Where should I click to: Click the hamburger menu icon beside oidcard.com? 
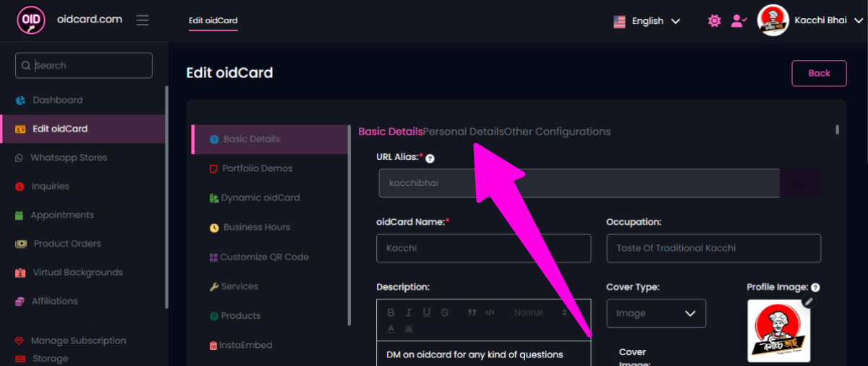tap(142, 20)
